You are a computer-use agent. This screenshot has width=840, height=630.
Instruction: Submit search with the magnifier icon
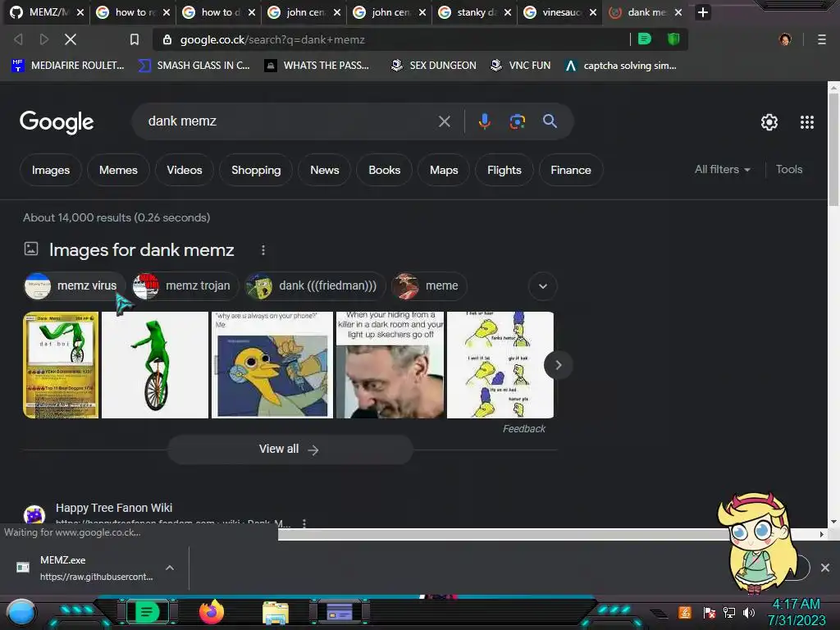click(550, 121)
